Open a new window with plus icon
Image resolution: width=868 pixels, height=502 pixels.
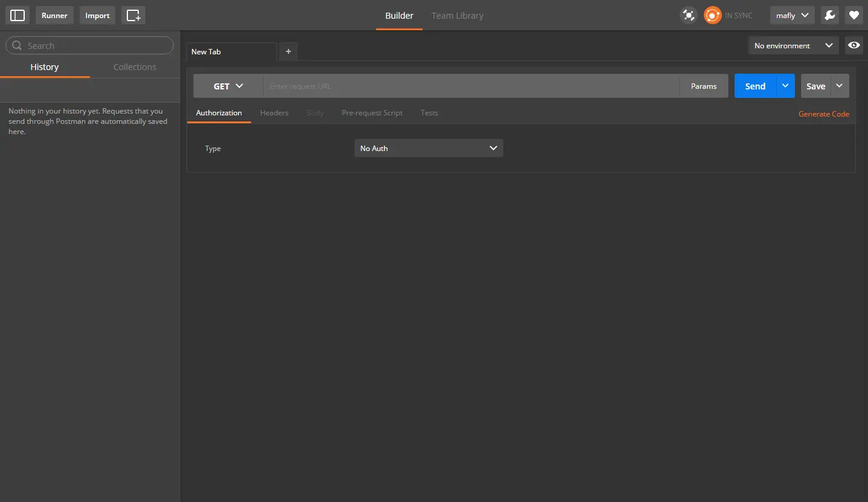point(133,15)
